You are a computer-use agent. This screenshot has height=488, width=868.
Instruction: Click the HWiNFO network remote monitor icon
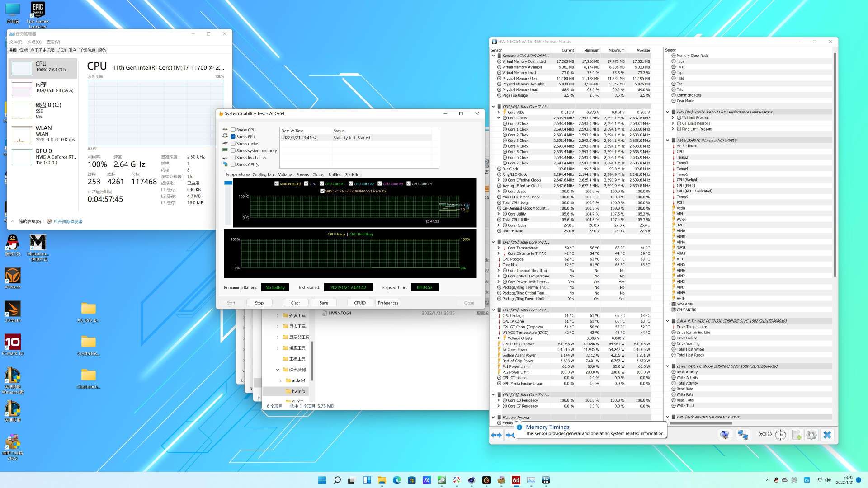click(742, 435)
